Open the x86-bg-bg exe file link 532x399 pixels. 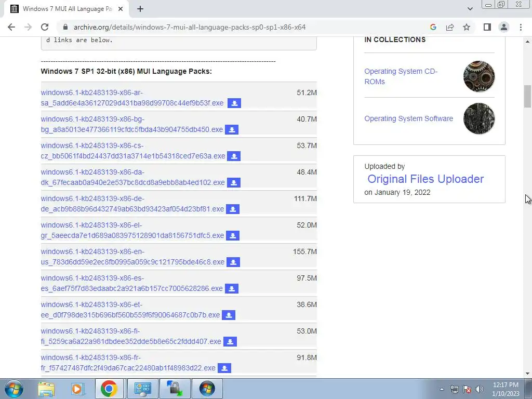click(131, 124)
